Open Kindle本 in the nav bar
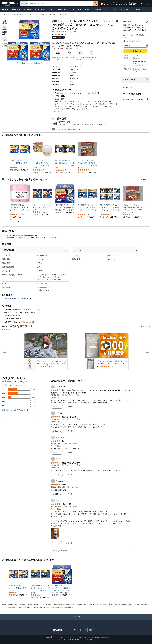 [139, 9]
